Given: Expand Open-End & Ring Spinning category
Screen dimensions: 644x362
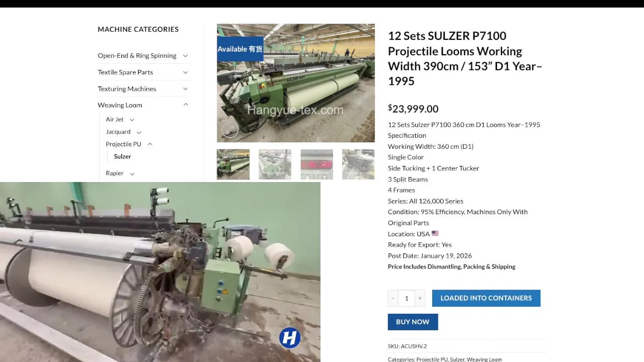Looking at the screenshot, I should click(x=185, y=56).
